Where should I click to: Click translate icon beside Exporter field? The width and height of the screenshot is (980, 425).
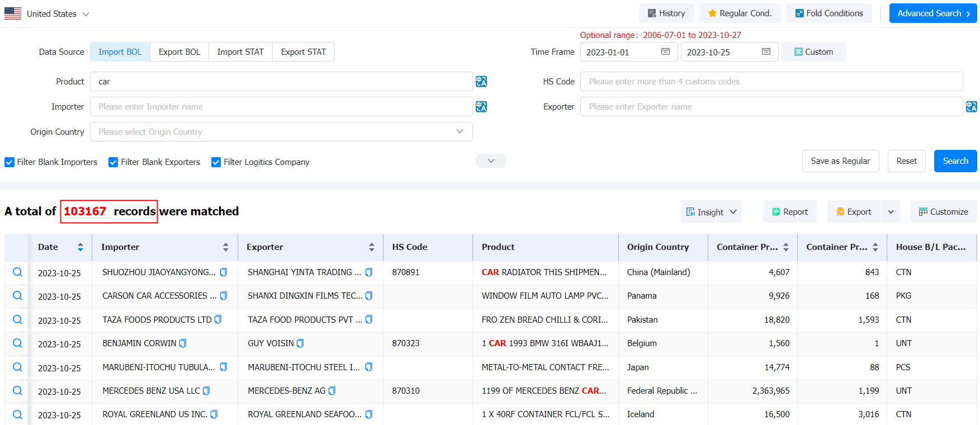coord(971,107)
